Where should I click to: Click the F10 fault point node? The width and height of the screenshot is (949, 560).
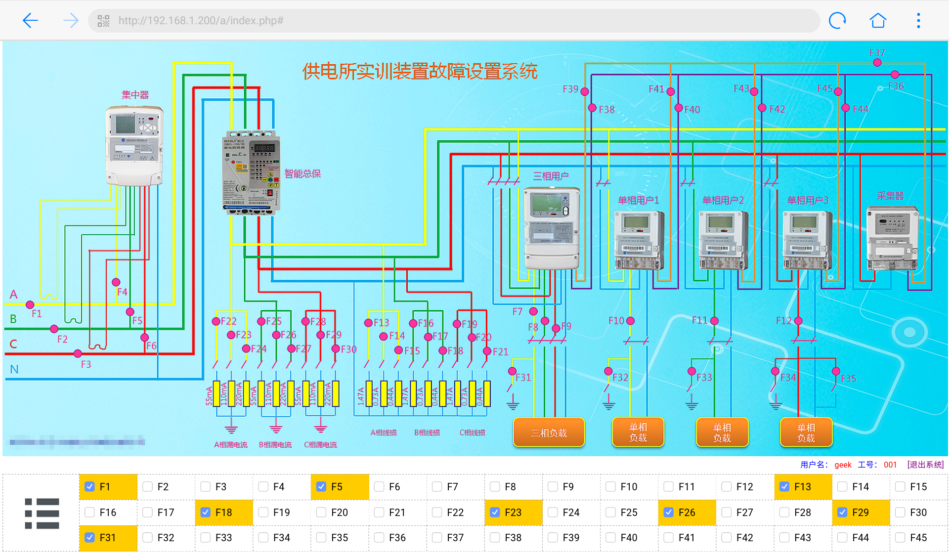[x=630, y=321]
